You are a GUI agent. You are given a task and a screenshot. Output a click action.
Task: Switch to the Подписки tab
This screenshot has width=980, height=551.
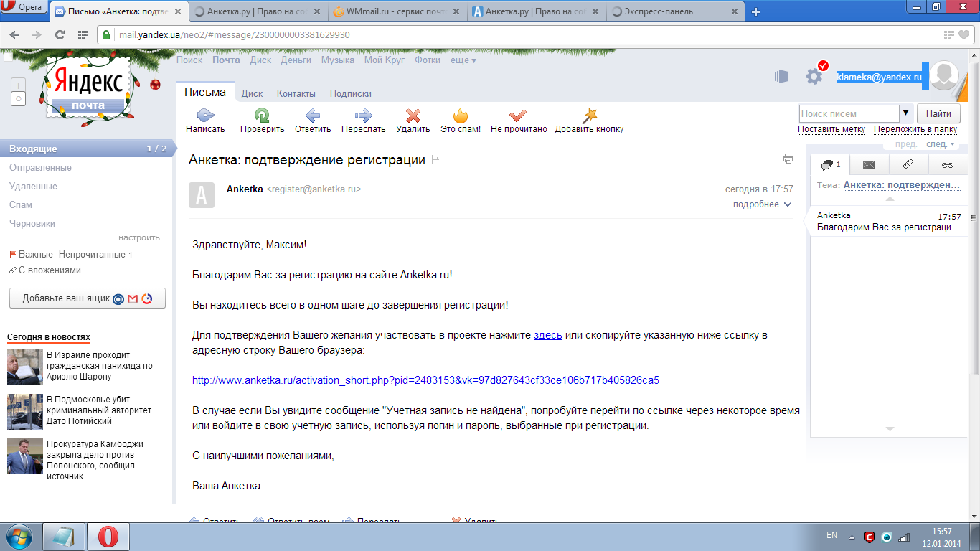[x=351, y=94]
